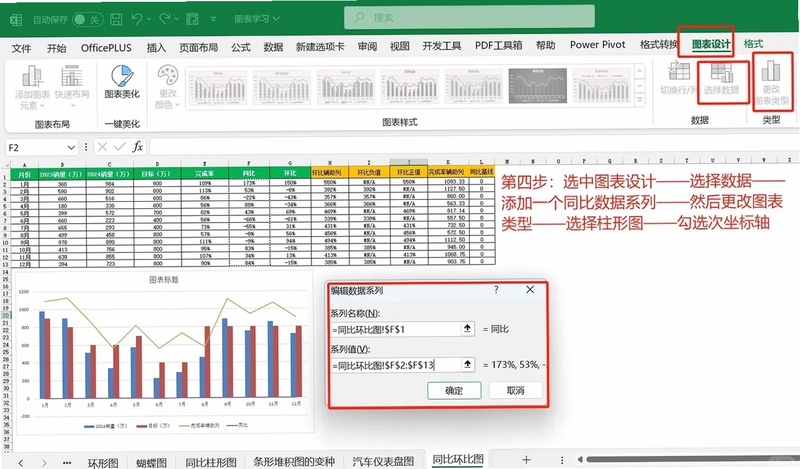Switch to the 同比柱形图 sheet tab

click(x=211, y=462)
